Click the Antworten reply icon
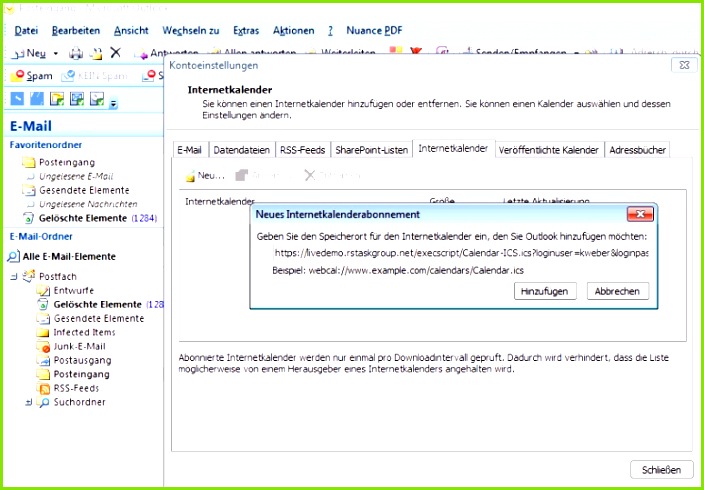 tap(142, 53)
